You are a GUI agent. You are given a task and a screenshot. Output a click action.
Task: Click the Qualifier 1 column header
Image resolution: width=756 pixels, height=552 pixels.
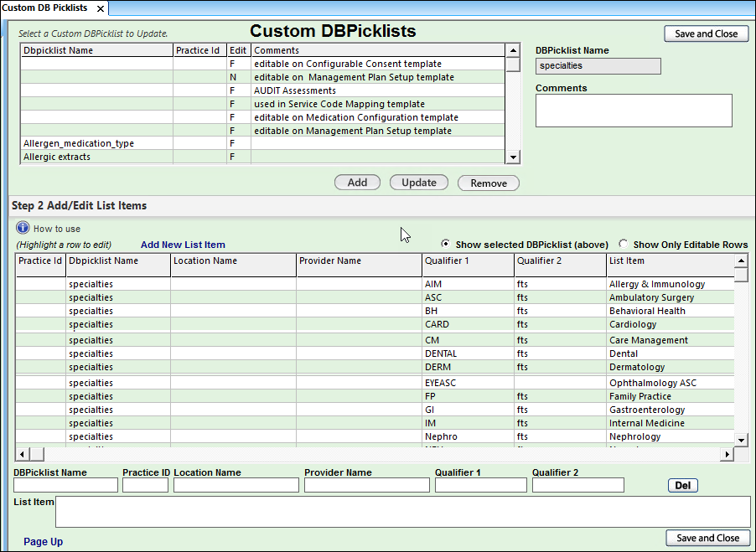[468, 265]
